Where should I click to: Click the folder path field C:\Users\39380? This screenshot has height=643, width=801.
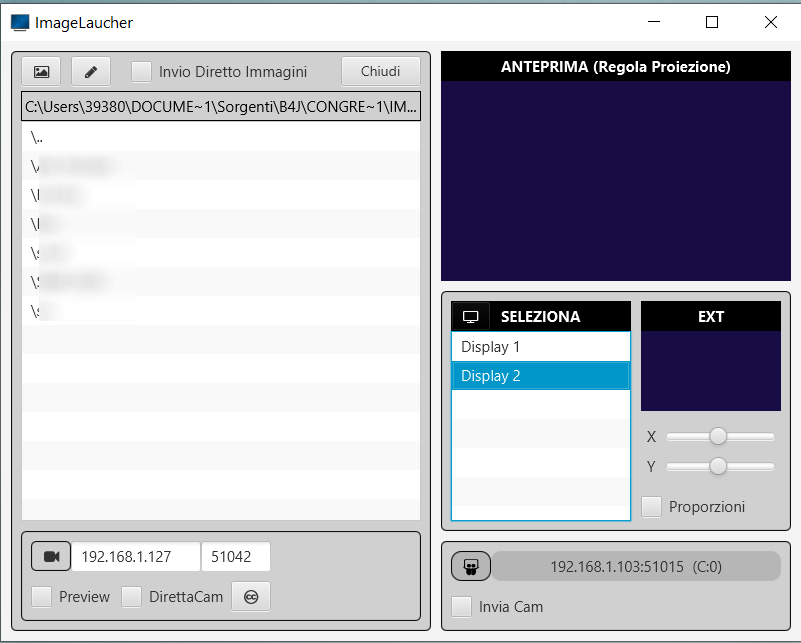point(221,106)
